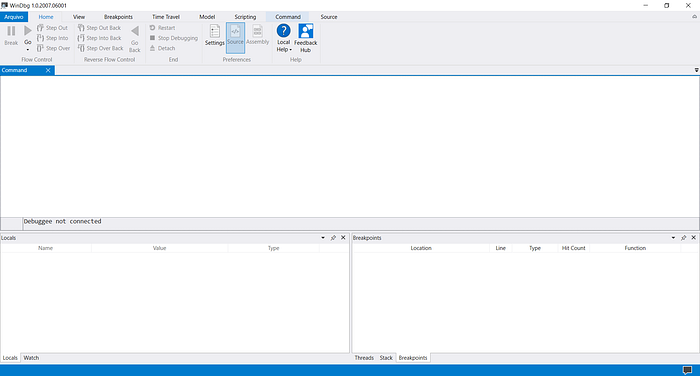Expand the Local Help dropdown
Image resolution: width=700 pixels, height=376 pixels.
(291, 50)
